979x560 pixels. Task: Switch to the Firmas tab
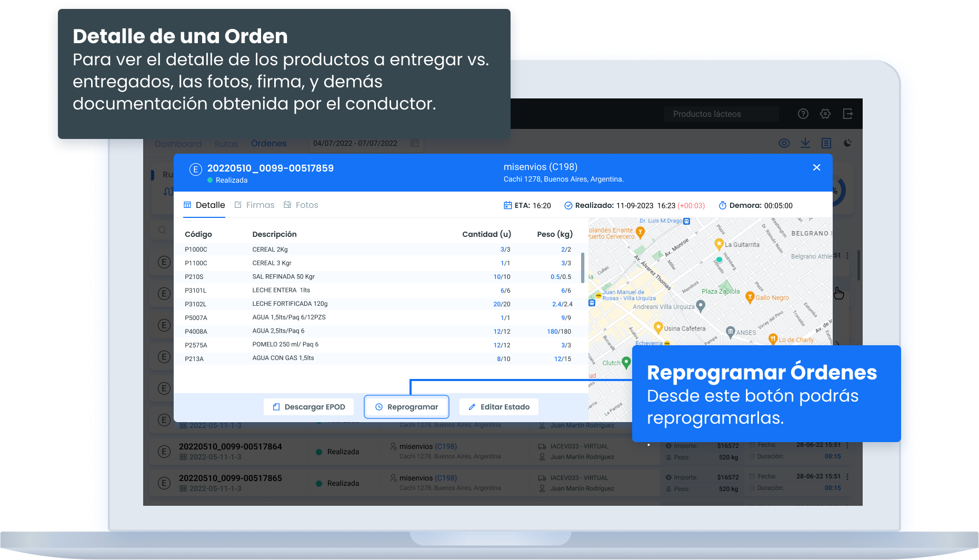[x=255, y=205]
